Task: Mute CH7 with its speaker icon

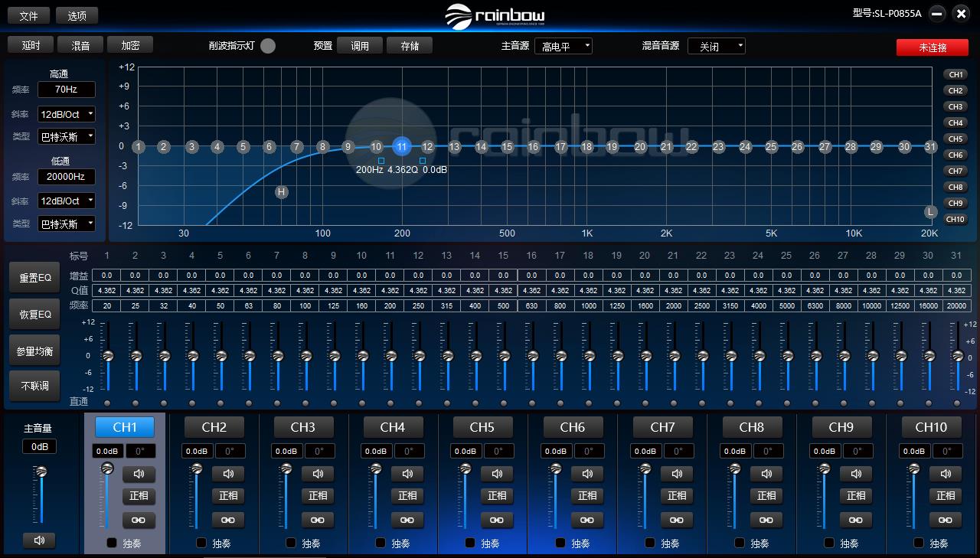Action: pos(677,474)
